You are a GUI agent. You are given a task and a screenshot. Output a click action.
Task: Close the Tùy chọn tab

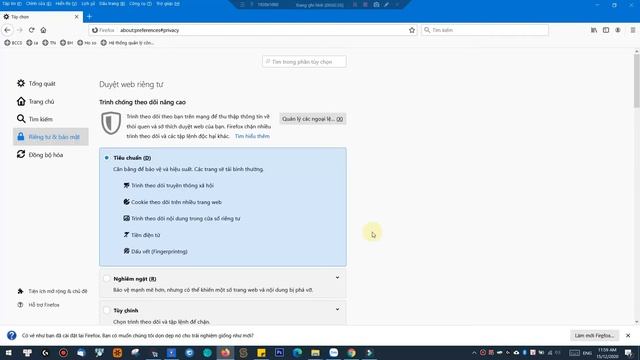tap(77, 17)
